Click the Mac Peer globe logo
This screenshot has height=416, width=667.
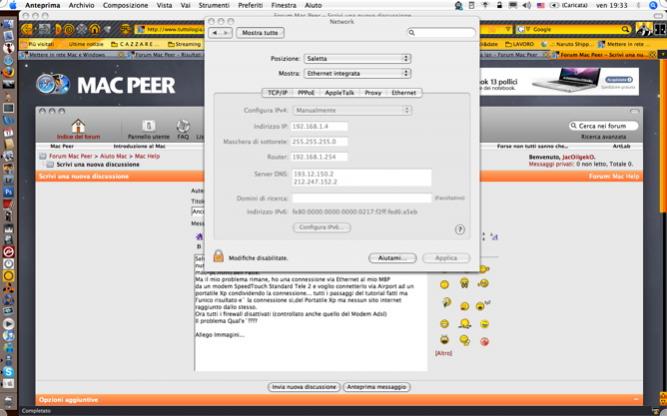point(53,84)
